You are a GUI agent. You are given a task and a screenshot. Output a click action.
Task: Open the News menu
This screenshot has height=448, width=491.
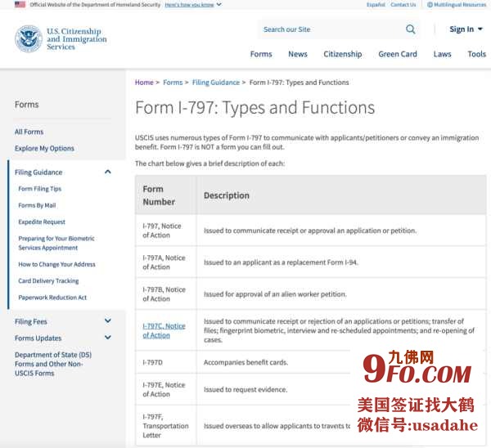tap(298, 54)
